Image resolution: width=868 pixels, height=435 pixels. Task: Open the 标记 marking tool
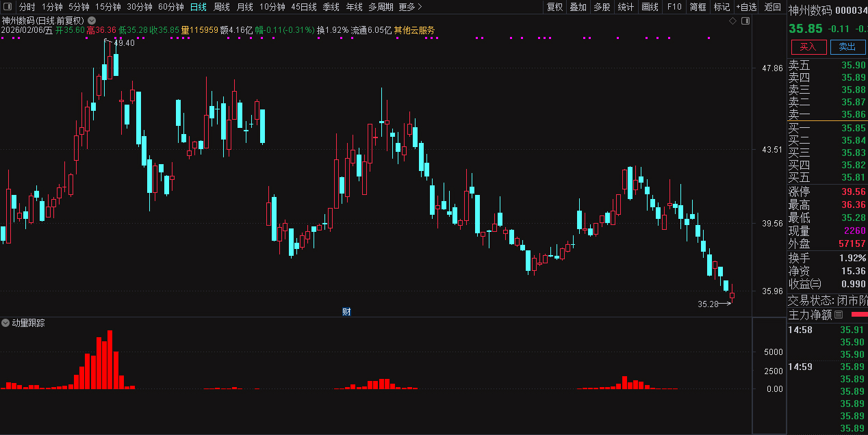722,6
